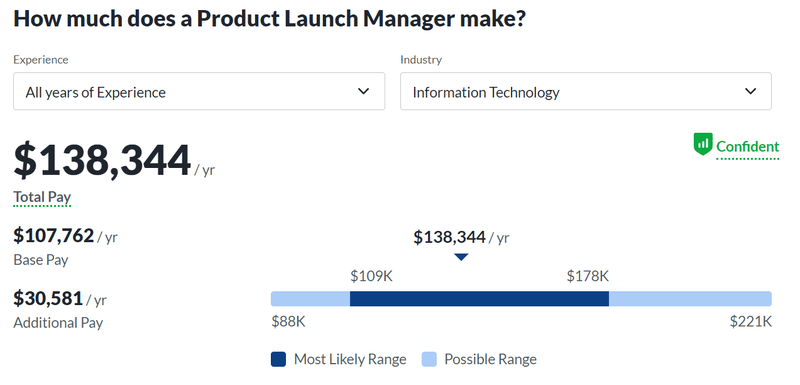This screenshot has width=800, height=385.
Task: Click the underlined Total Pay label
Action: click(x=42, y=197)
